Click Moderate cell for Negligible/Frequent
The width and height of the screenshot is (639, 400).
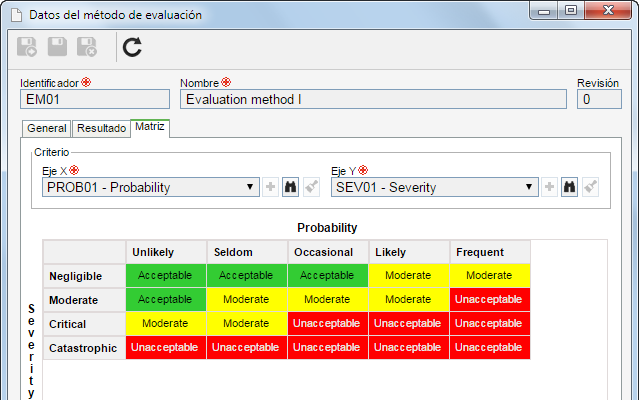pos(490,276)
